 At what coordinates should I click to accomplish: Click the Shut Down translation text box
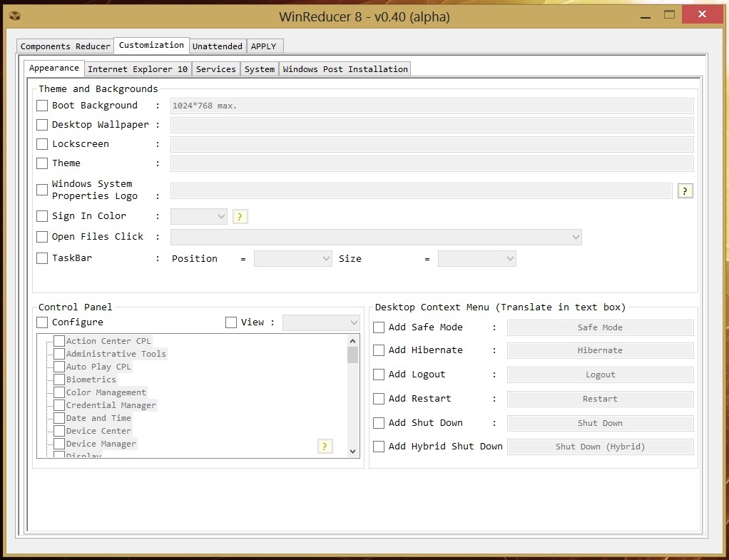point(600,423)
